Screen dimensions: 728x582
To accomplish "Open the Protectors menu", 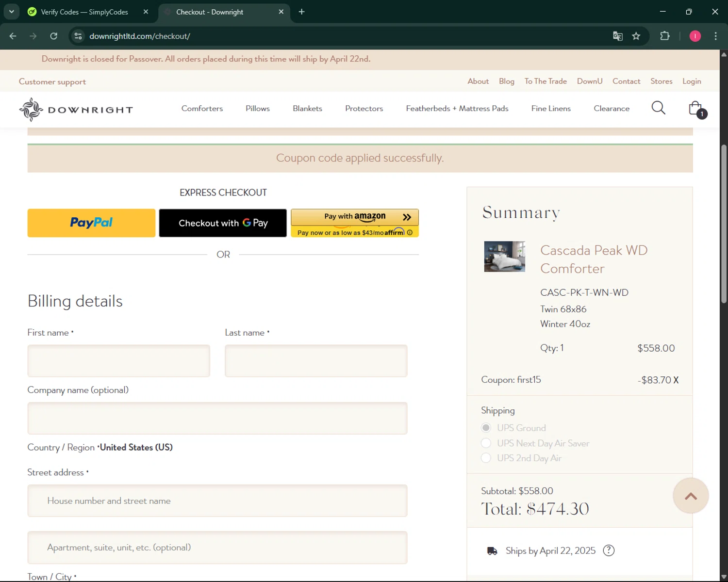I will 364,109.
